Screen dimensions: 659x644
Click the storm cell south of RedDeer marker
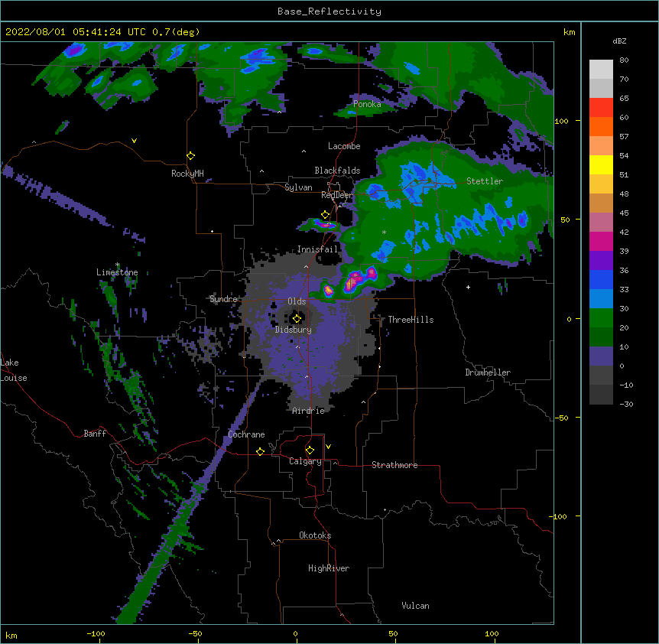[x=324, y=225]
